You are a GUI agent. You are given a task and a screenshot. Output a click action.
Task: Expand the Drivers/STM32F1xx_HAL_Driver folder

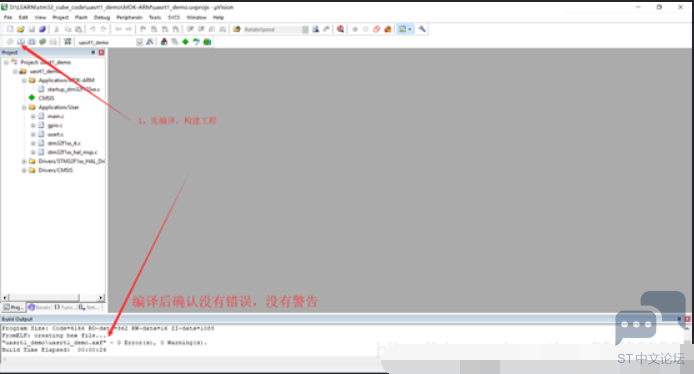tap(24, 162)
